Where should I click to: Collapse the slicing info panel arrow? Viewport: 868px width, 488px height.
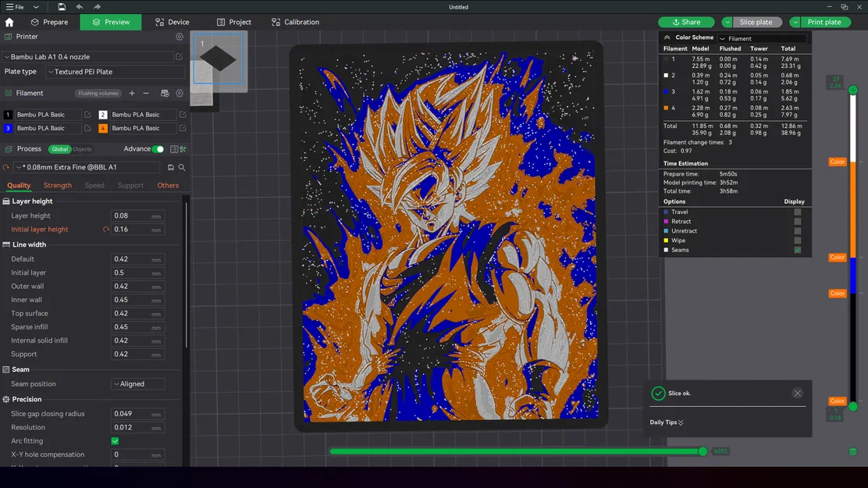pyautogui.click(x=667, y=37)
